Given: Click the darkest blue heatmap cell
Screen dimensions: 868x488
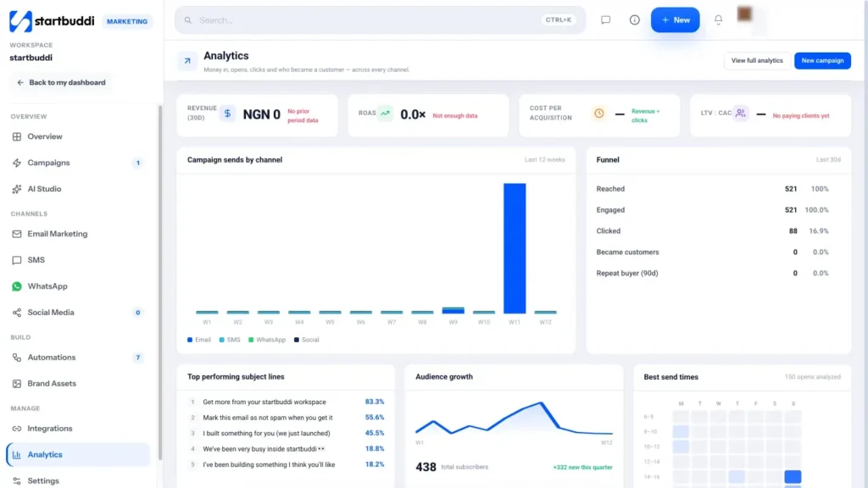Looking at the screenshot, I should [793, 476].
